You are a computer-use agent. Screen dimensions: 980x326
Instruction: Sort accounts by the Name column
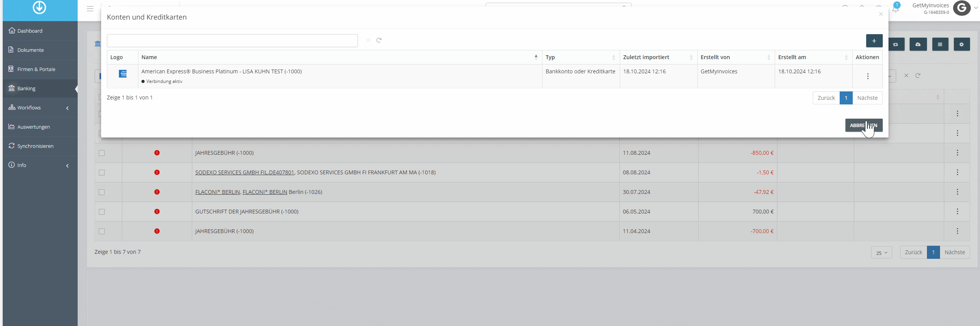[340, 57]
